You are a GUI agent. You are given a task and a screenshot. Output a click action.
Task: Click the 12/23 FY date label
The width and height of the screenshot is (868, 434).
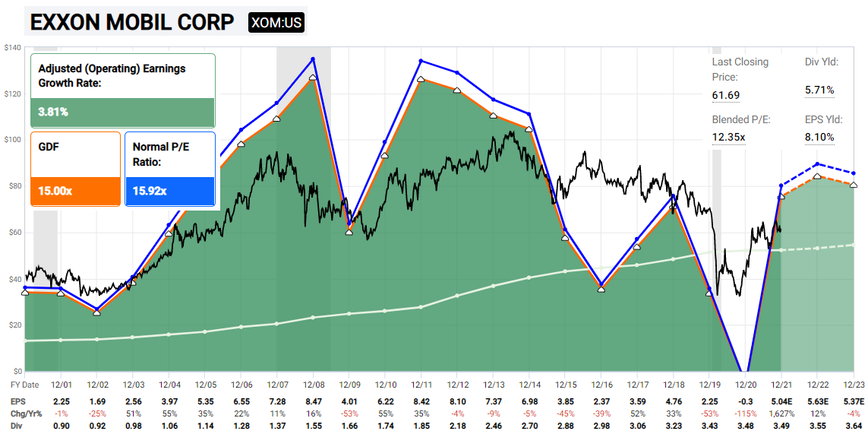point(854,384)
